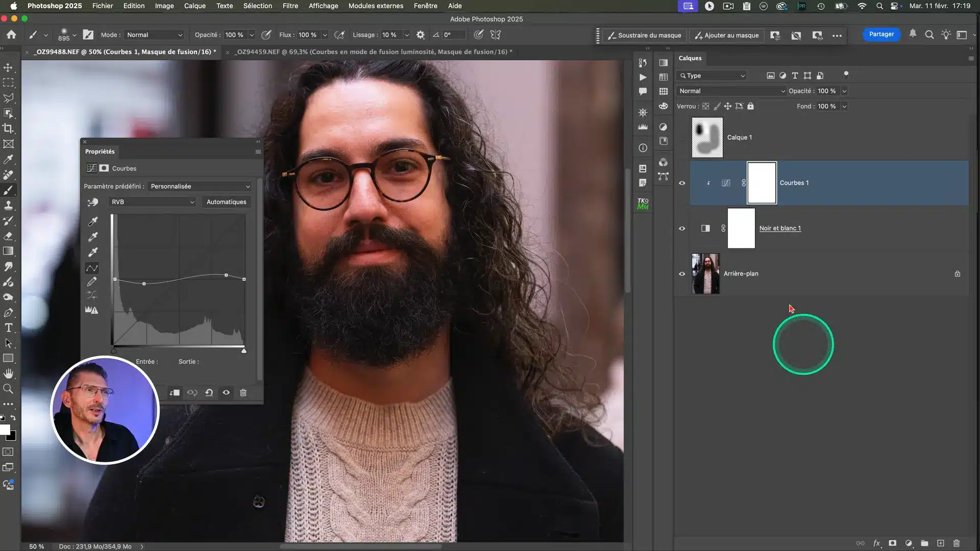980x551 pixels.
Task: Reset the Courbes adjustment to defaults
Action: point(209,392)
